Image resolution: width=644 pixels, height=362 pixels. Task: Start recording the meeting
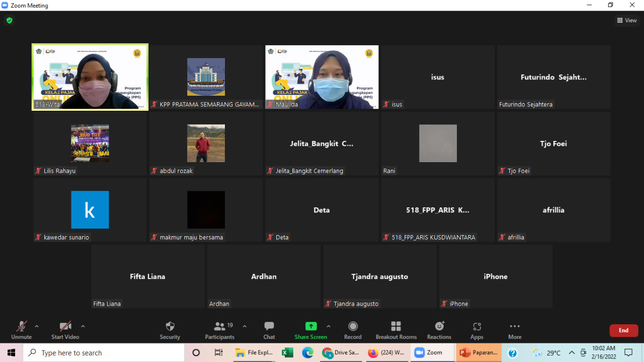pyautogui.click(x=353, y=330)
